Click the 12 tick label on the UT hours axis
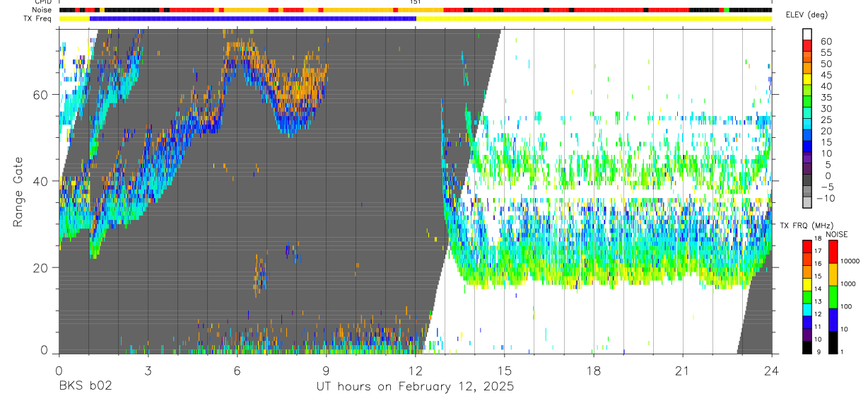 pos(415,371)
